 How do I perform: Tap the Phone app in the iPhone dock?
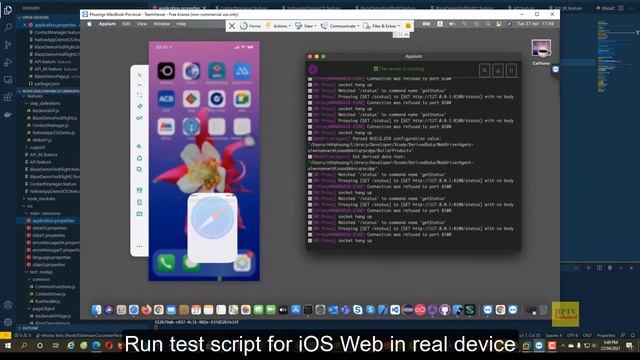coord(166,262)
